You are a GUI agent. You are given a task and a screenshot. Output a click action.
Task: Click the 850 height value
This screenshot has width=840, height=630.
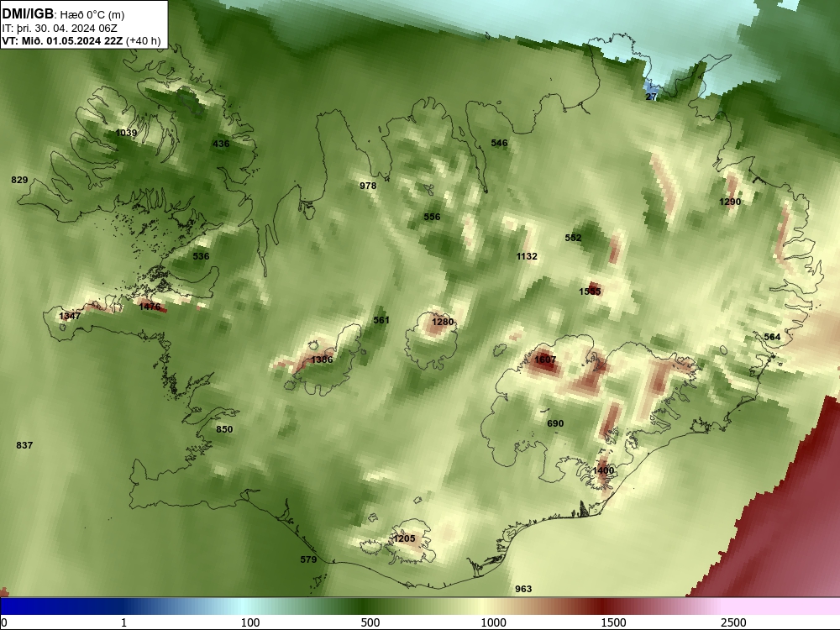point(224,429)
